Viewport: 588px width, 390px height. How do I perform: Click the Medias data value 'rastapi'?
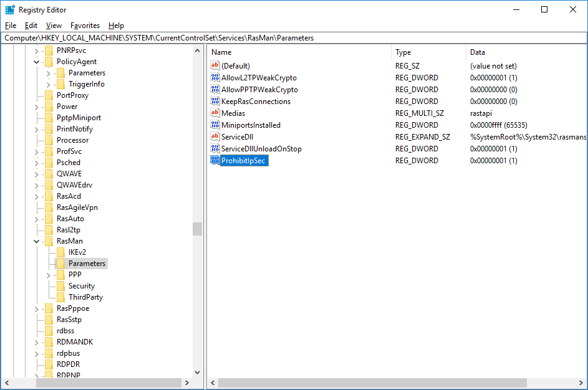click(x=481, y=113)
